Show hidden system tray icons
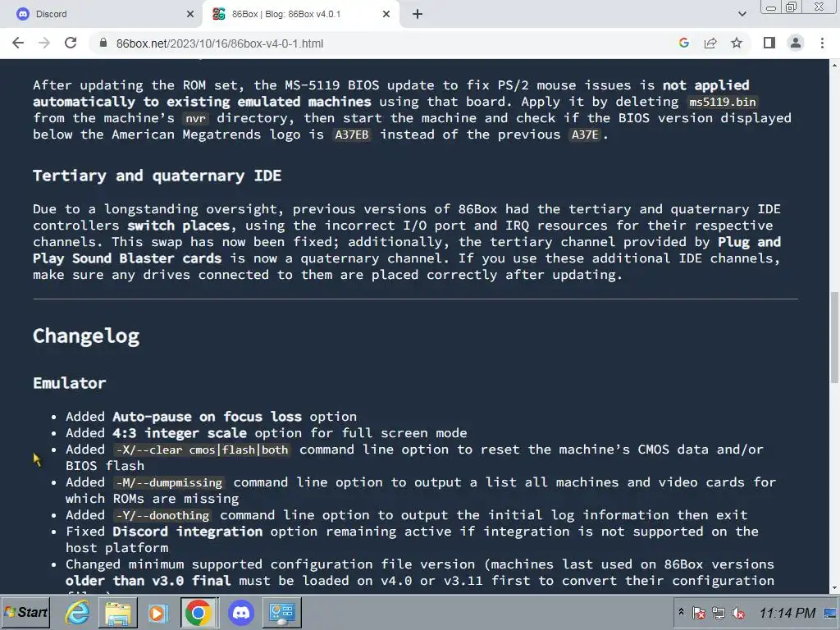The height and width of the screenshot is (630, 840). coord(681,611)
